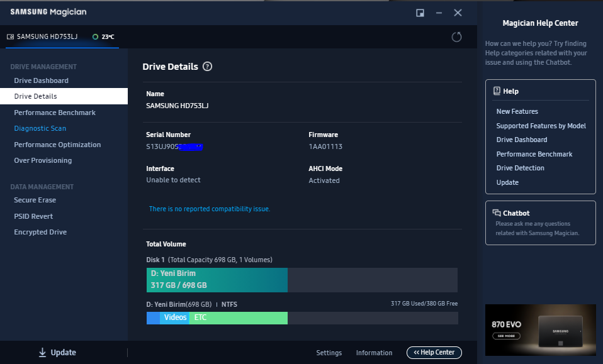603x364 pixels.
Task: Open Drive Detection help topic
Action: coord(521,168)
